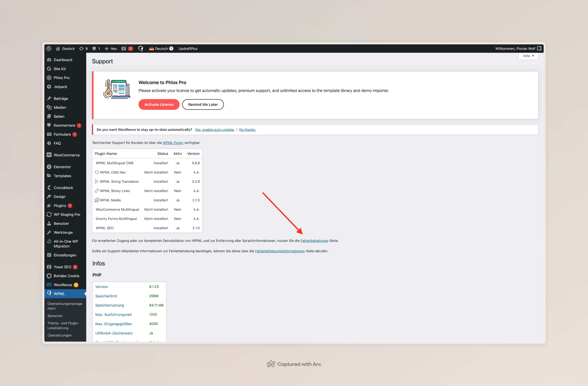
Task: Click the Seiten pages icon
Action: click(x=49, y=116)
